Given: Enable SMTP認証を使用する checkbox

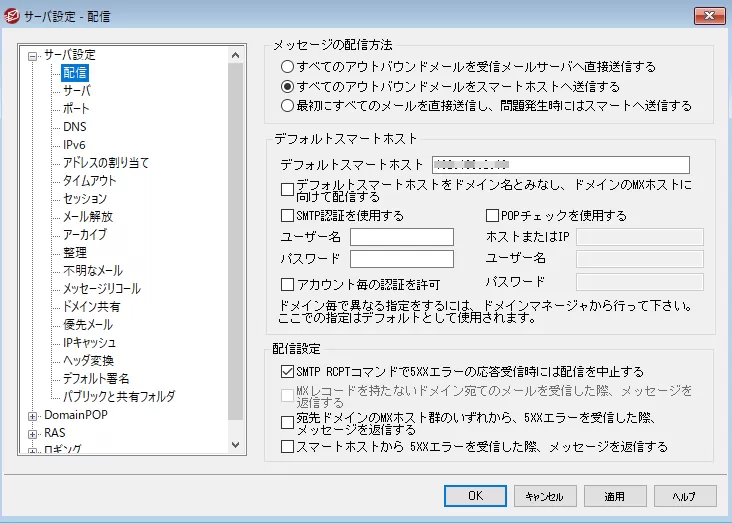Looking at the screenshot, I should coord(288,216).
